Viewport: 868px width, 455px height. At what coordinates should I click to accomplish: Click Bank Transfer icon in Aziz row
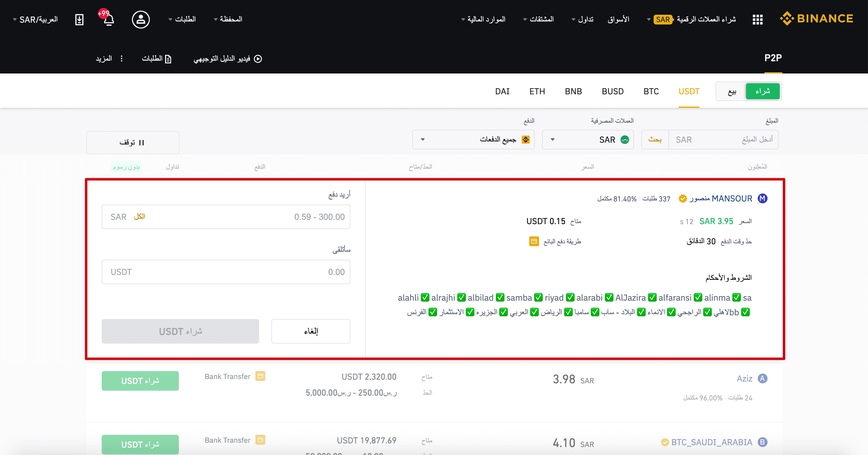(260, 376)
